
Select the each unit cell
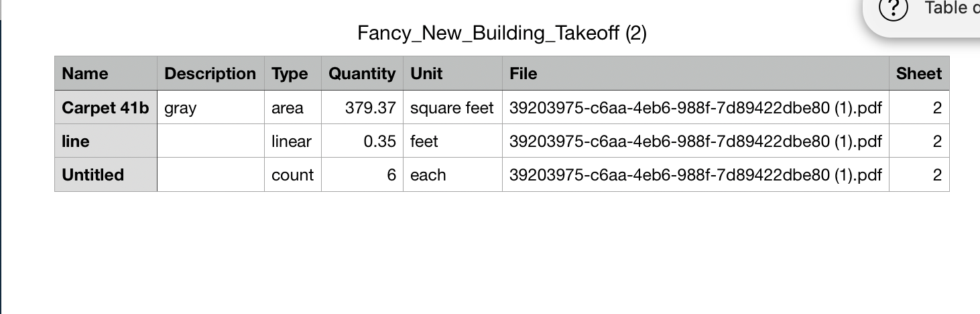452,174
